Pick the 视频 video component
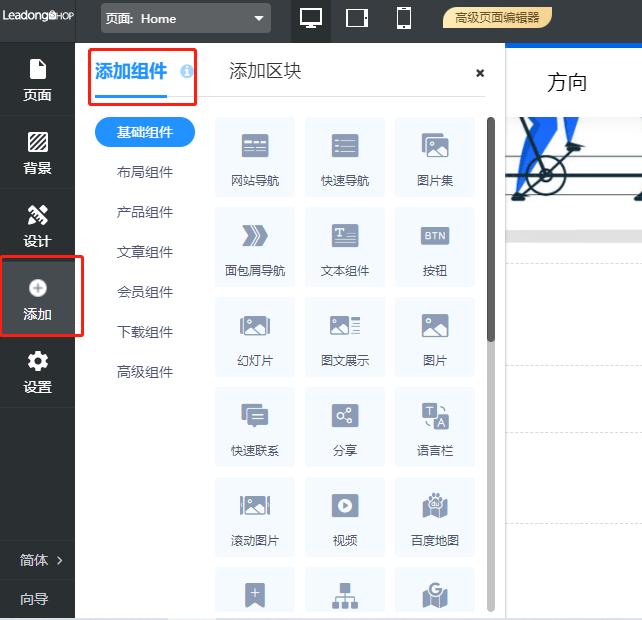The height and width of the screenshot is (620, 642). coord(345,516)
